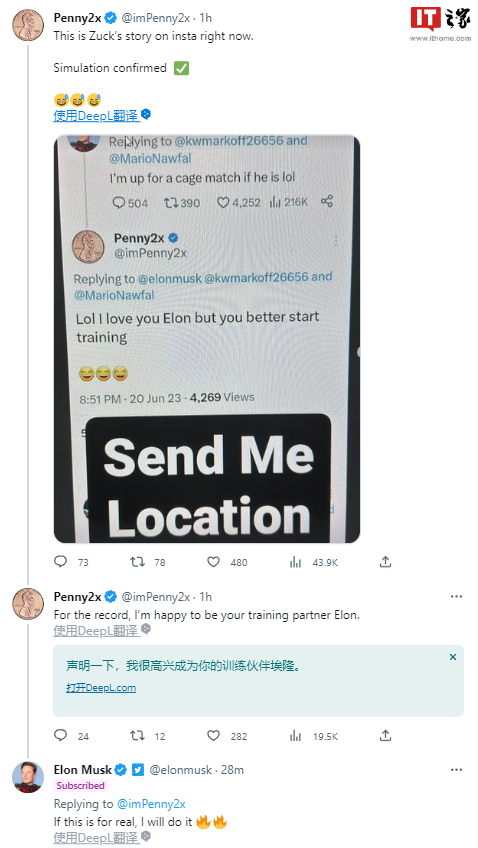Open more options on Elon Musk's reply
The image size is (478, 848).
[x=456, y=769]
